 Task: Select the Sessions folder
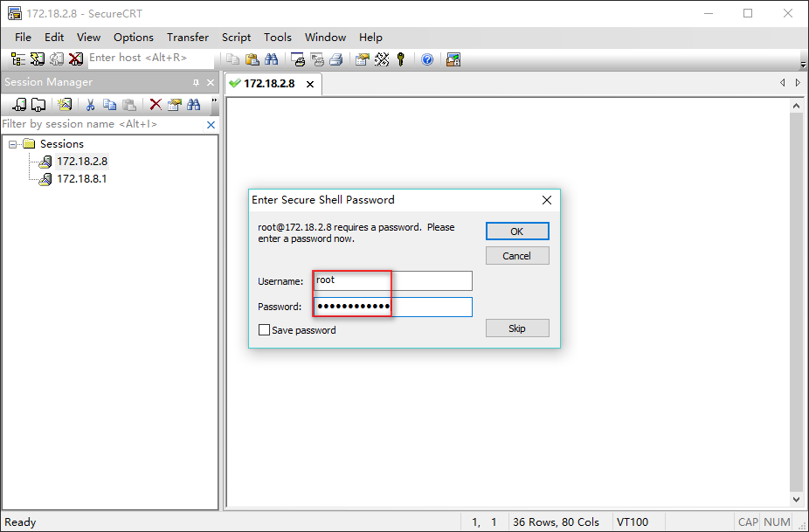[61, 144]
